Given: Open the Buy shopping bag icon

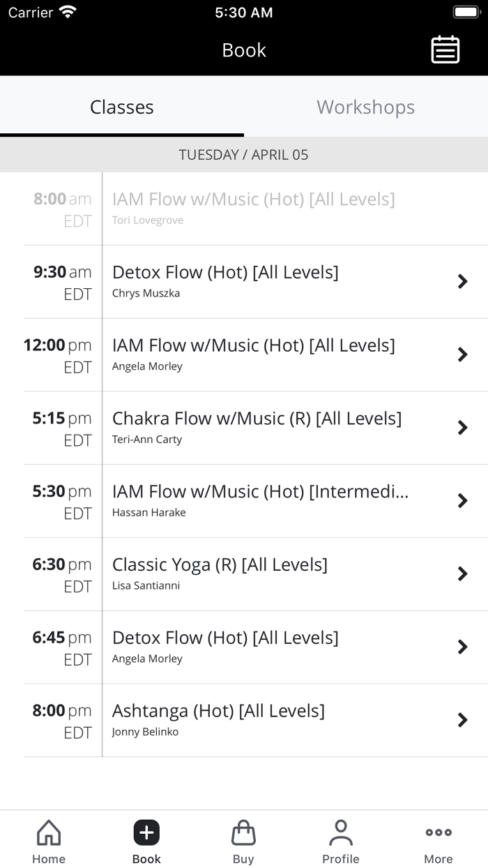Looking at the screenshot, I should pyautogui.click(x=243, y=832).
